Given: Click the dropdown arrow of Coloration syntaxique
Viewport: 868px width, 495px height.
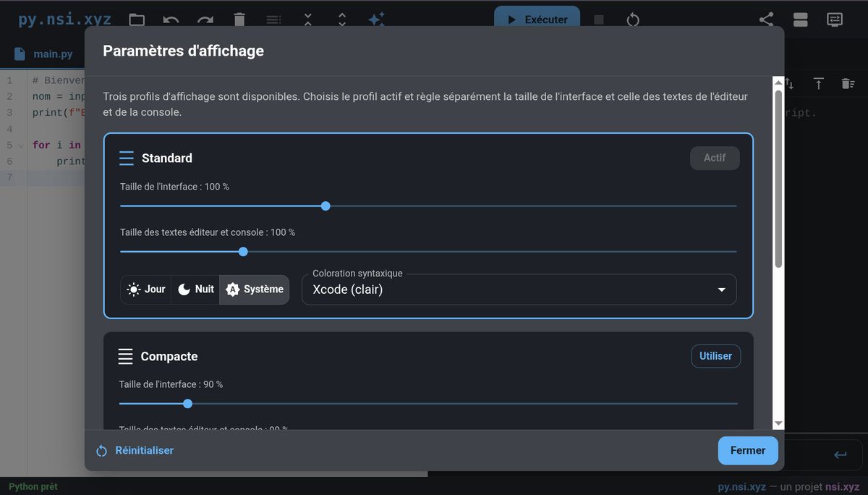Looking at the screenshot, I should point(721,289).
